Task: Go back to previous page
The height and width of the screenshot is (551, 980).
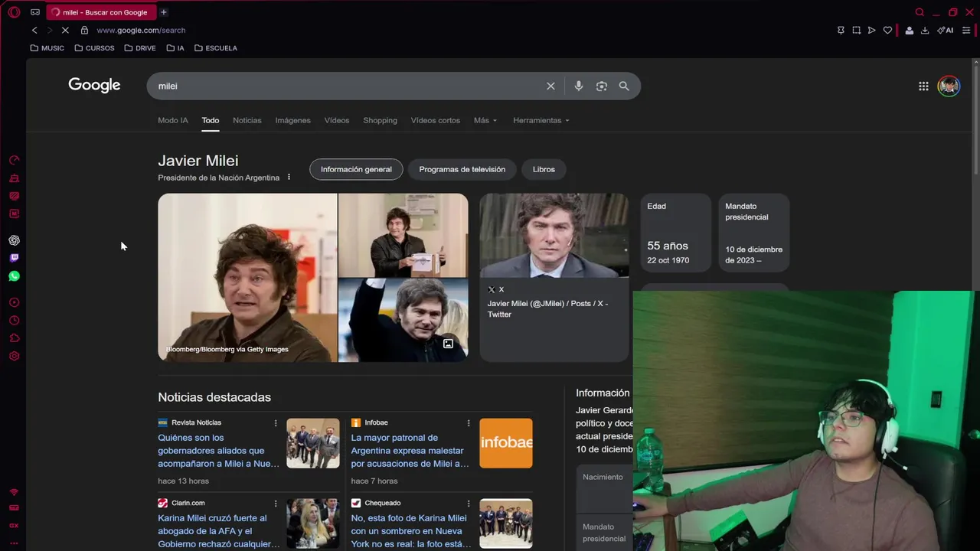Action: (34, 30)
